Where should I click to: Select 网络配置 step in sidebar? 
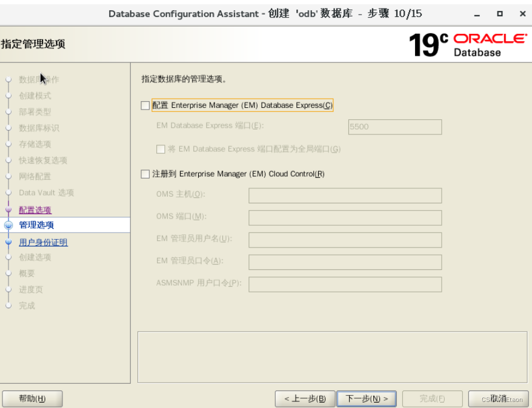coord(35,177)
